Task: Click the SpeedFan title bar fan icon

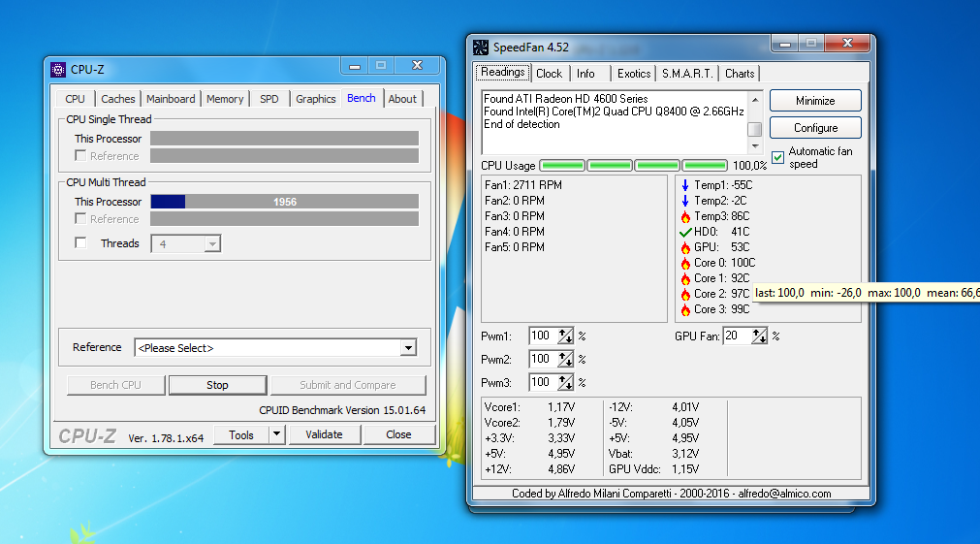Action: tap(481, 48)
